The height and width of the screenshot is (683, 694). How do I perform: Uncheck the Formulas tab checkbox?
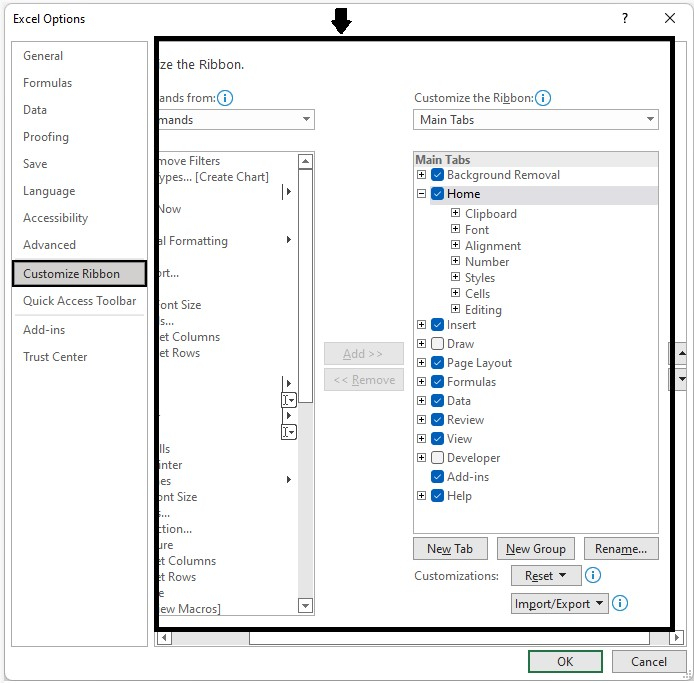(437, 382)
